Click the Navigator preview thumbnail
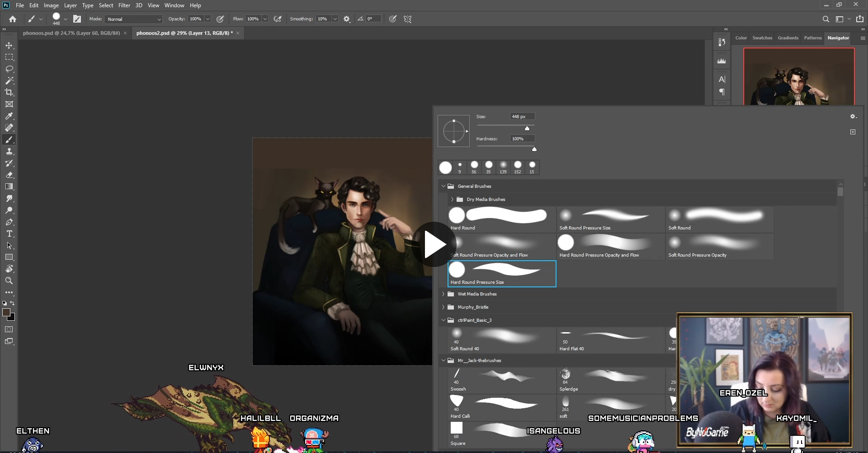 click(x=799, y=76)
